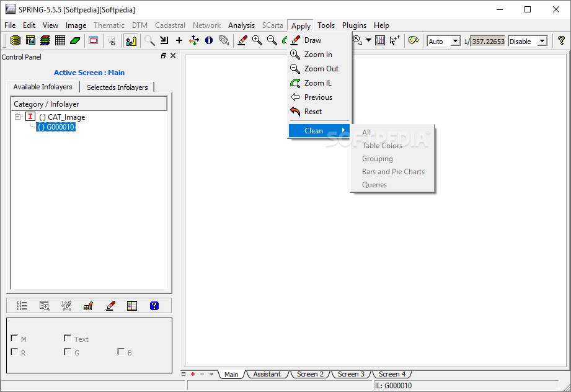Switch to the Screen 4 tab
The image size is (571, 392).
coord(392,374)
